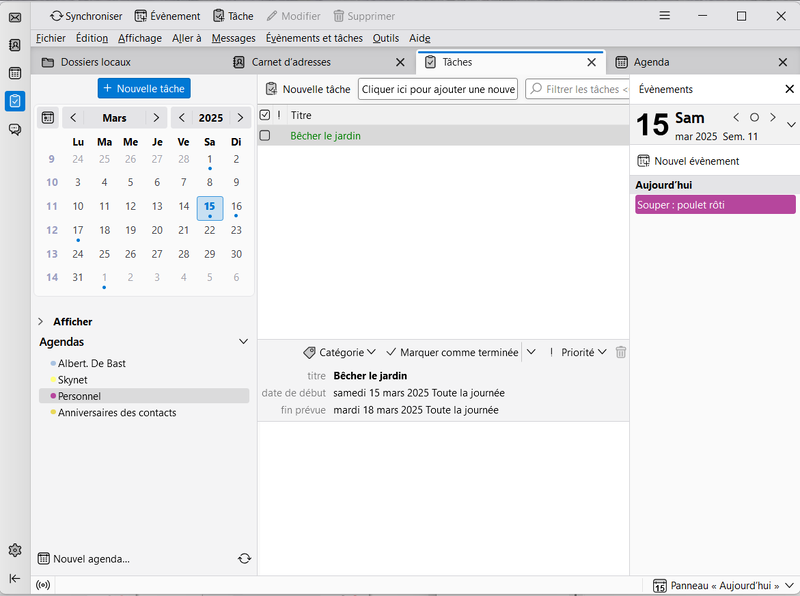Viewport: 800px width, 596px height.
Task: Click the quick add new task field
Action: coord(438,89)
